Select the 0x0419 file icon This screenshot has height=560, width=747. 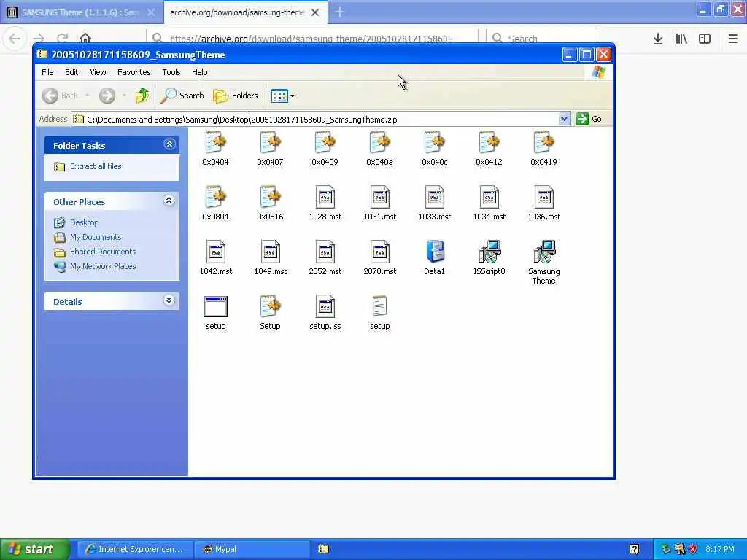543,143
